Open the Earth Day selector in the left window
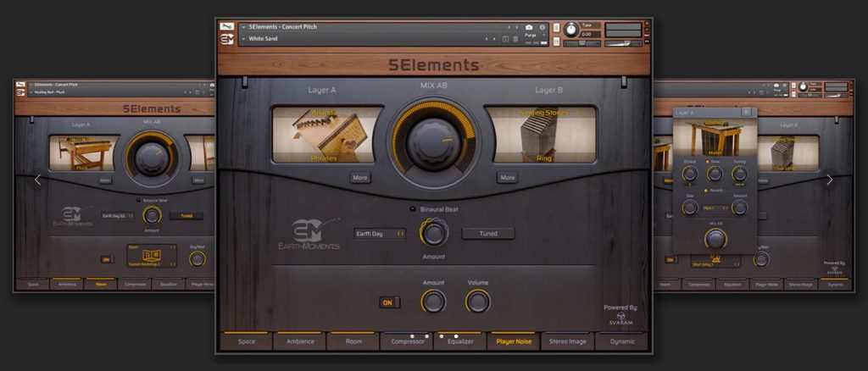This screenshot has width=868, height=371. pyautogui.click(x=117, y=216)
